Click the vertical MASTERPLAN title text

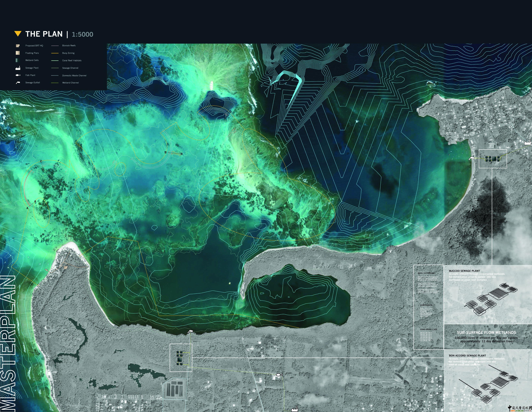tap(8, 343)
